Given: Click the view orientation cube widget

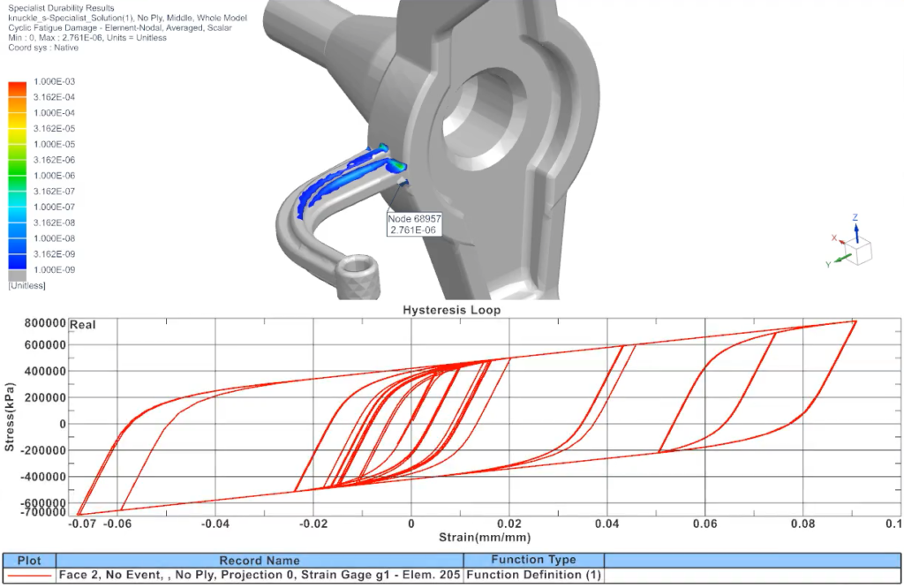Looking at the screenshot, I should coord(858,254).
